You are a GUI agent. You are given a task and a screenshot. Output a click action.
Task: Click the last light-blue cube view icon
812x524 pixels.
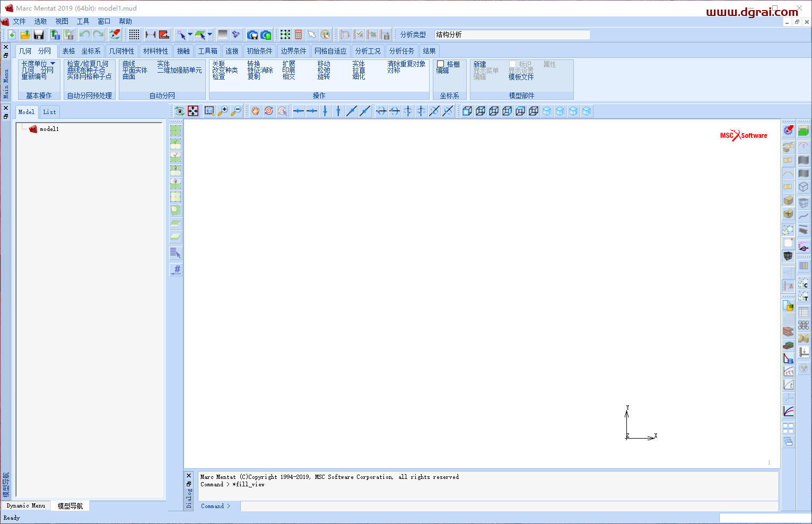[x=587, y=111]
